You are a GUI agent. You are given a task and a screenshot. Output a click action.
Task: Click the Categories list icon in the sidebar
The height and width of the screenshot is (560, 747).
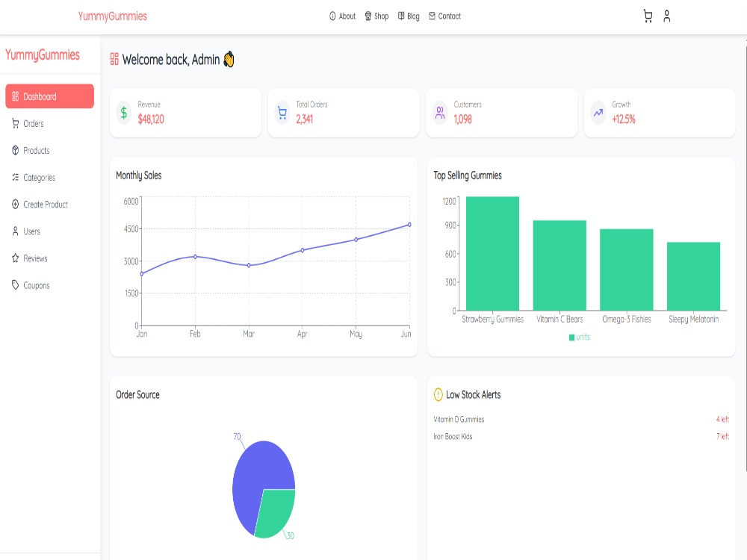[x=15, y=177]
